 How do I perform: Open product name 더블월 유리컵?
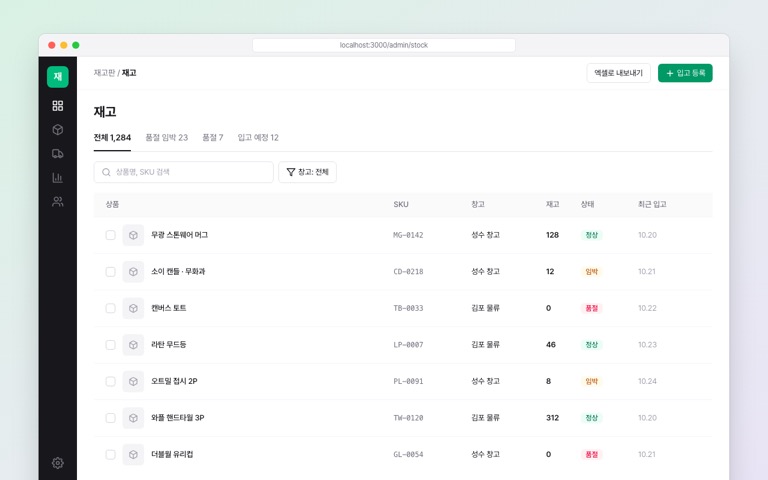172,455
